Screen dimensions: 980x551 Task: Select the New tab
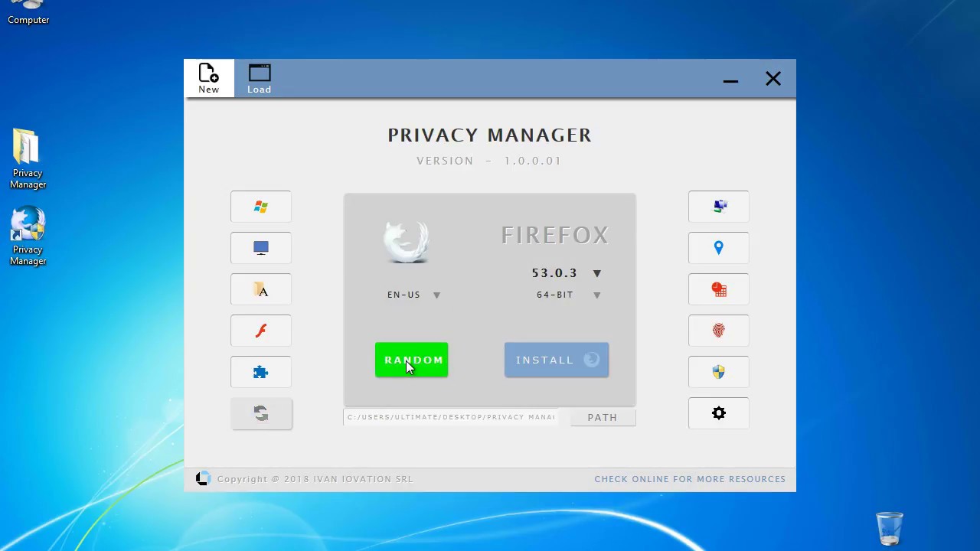click(x=209, y=78)
